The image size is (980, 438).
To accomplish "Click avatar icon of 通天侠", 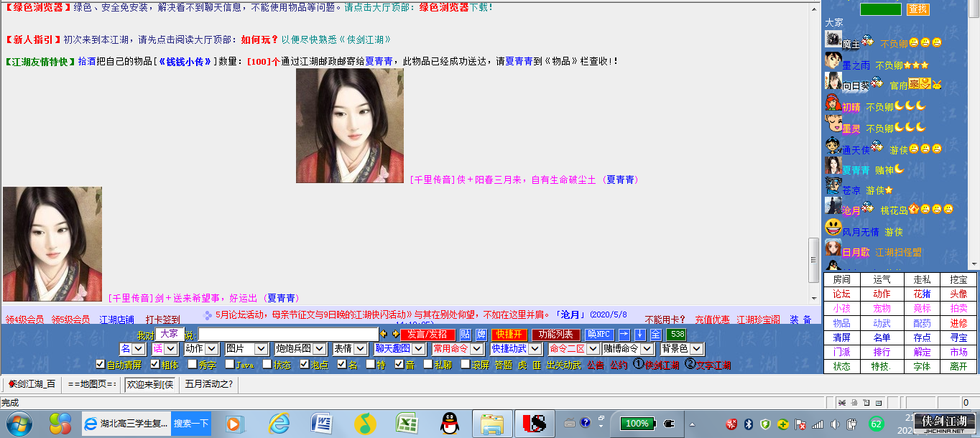I will [x=833, y=145].
